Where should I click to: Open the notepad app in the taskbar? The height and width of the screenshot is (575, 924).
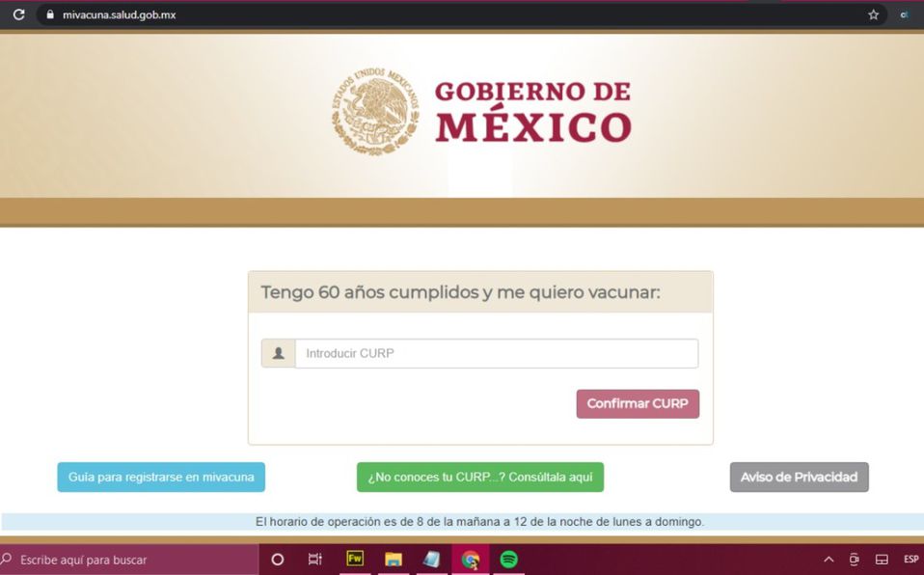coord(431,560)
